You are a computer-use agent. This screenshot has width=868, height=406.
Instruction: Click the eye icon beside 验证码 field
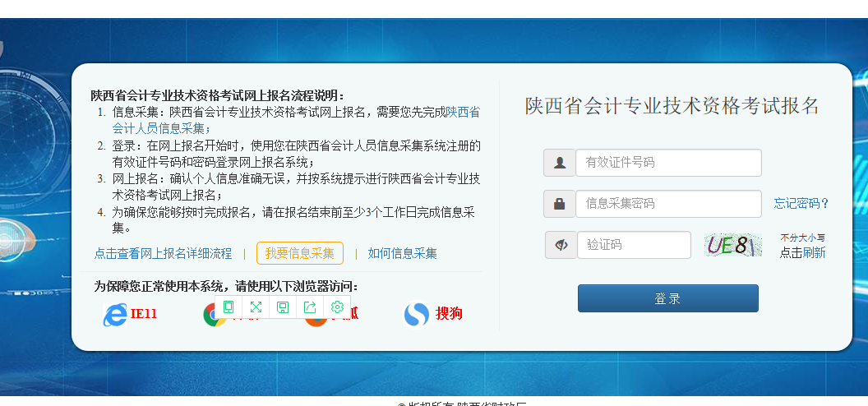[x=561, y=245]
